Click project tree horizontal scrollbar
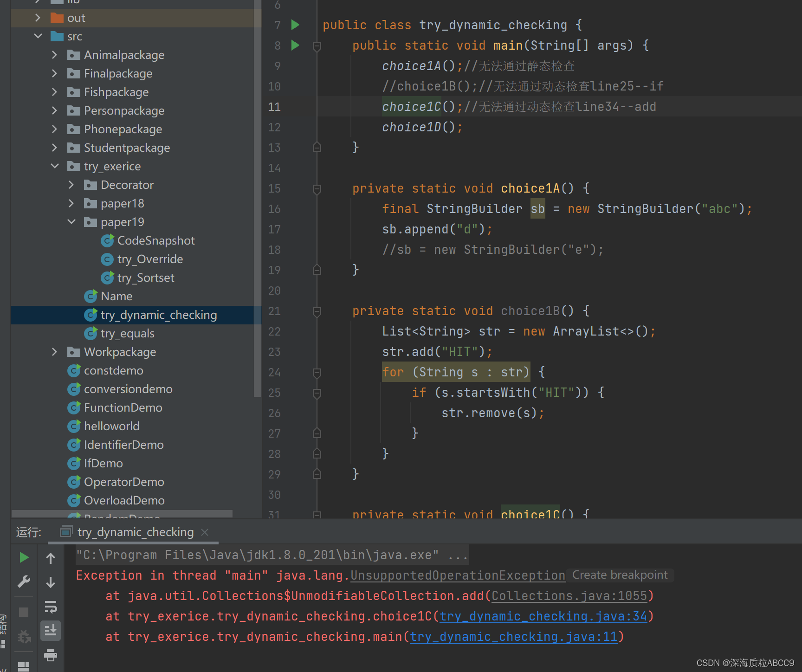Image resolution: width=802 pixels, height=672 pixels. point(122,514)
